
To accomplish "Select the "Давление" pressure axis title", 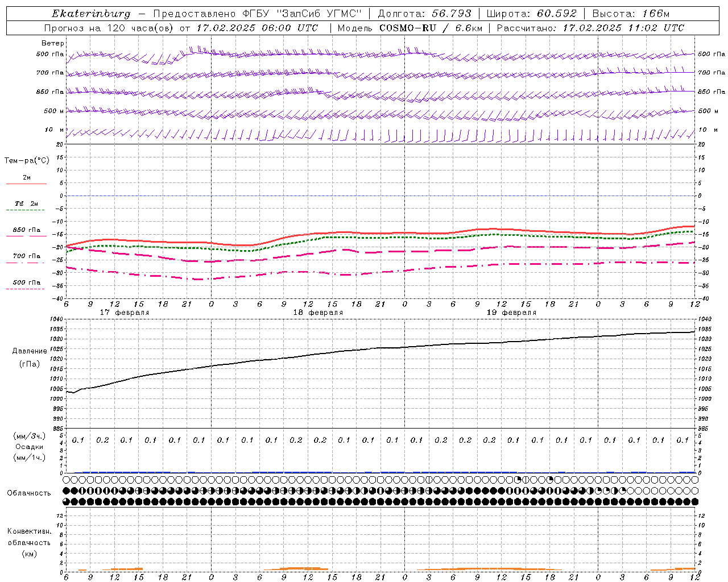I will point(30,351).
